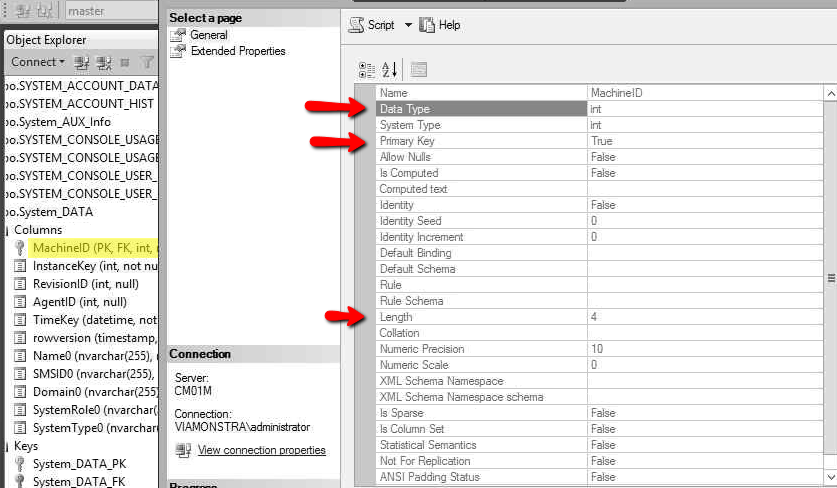Select the General page
This screenshot has width=837, height=488.
[209, 35]
